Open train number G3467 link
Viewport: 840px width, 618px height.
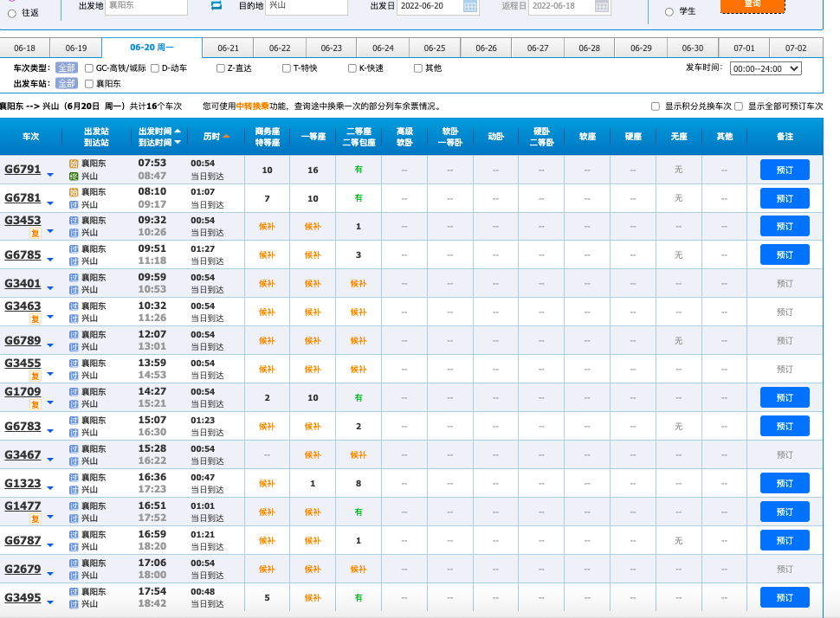[x=23, y=454]
